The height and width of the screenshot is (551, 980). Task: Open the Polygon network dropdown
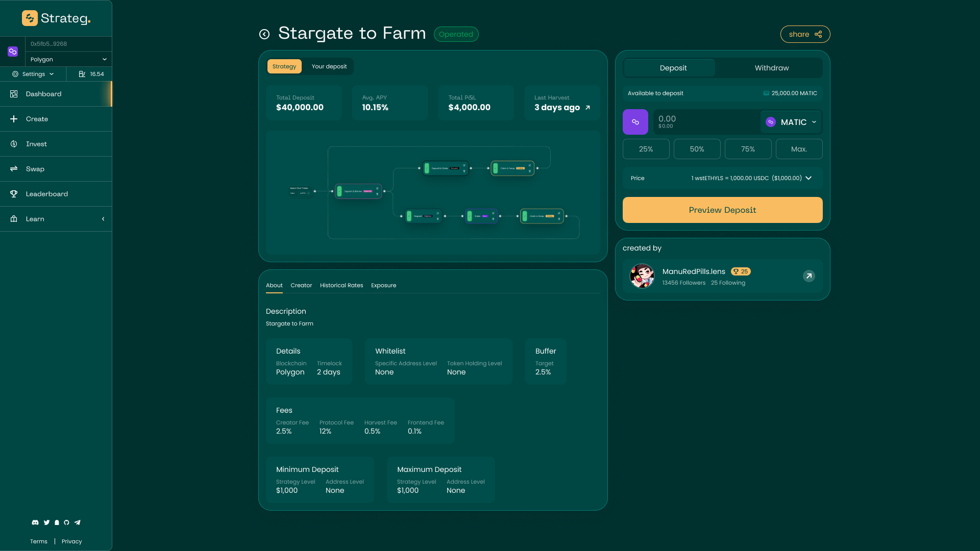68,59
